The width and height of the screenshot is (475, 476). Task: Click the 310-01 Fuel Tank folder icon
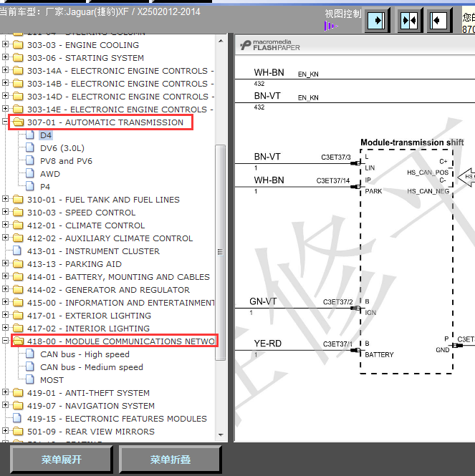[x=18, y=200]
